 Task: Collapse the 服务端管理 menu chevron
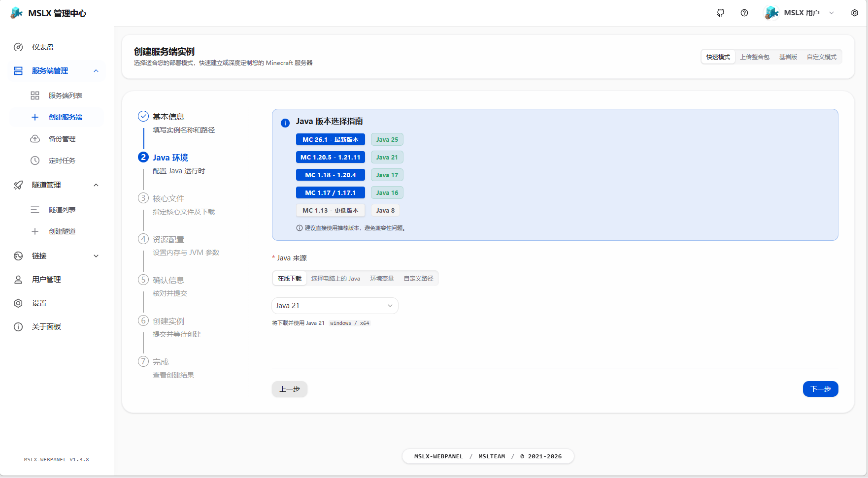pyautogui.click(x=96, y=71)
